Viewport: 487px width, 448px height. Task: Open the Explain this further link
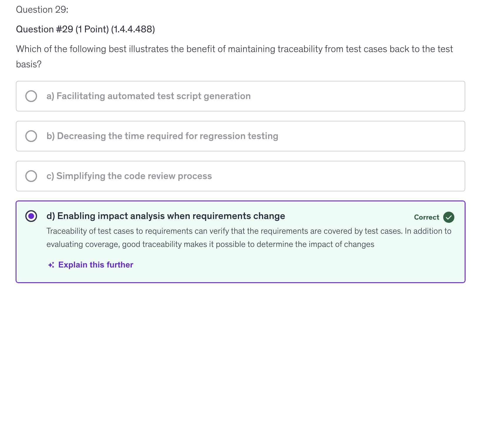pyautogui.click(x=96, y=265)
